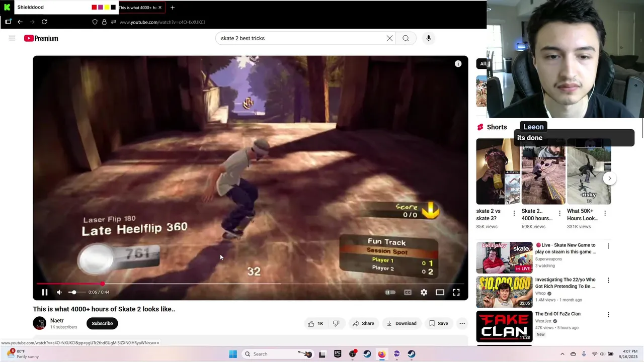
Task: Show next Shorts with the arrow
Action: [x=609, y=178]
